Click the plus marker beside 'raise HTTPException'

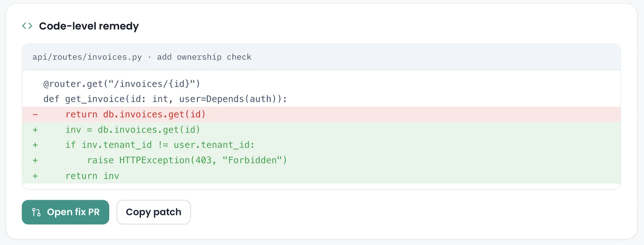(x=35, y=160)
